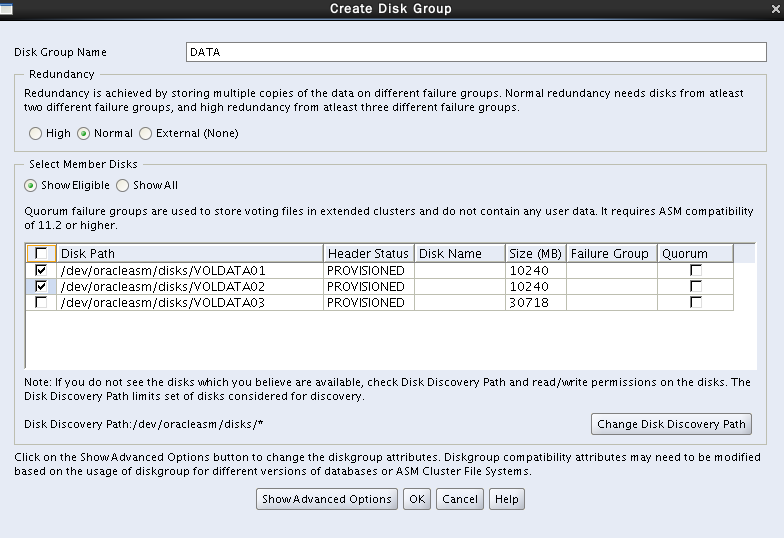Select Show All disks option
This screenshot has height=538, width=784.
(x=123, y=185)
